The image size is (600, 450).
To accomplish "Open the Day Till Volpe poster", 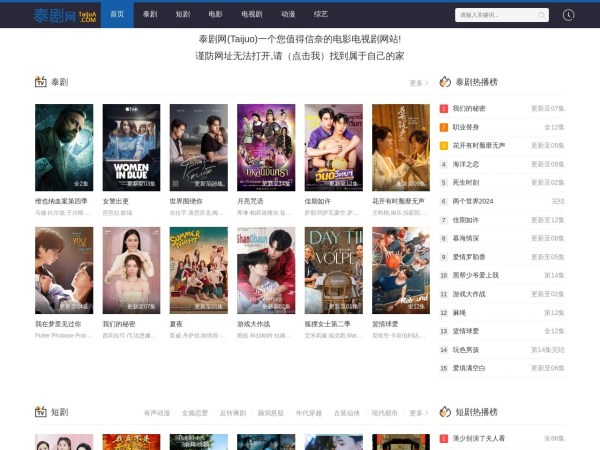I will coord(334,270).
